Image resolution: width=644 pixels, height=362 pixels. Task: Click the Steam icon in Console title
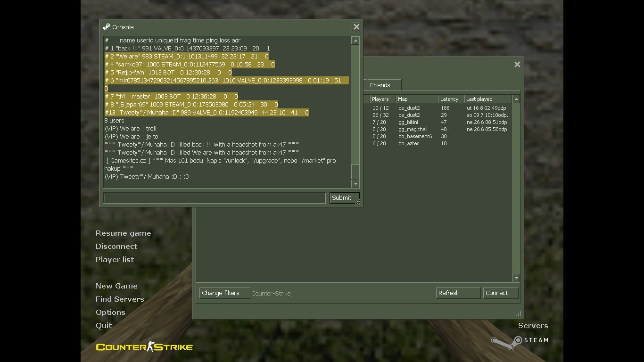coord(107,27)
